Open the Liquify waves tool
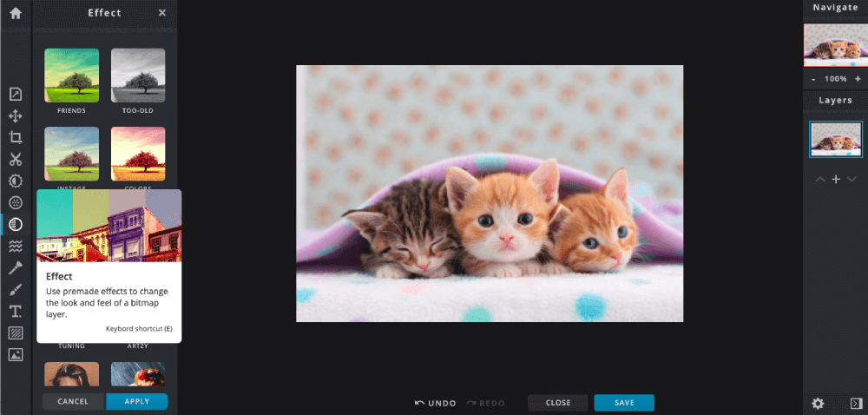The image size is (868, 415). (16, 247)
